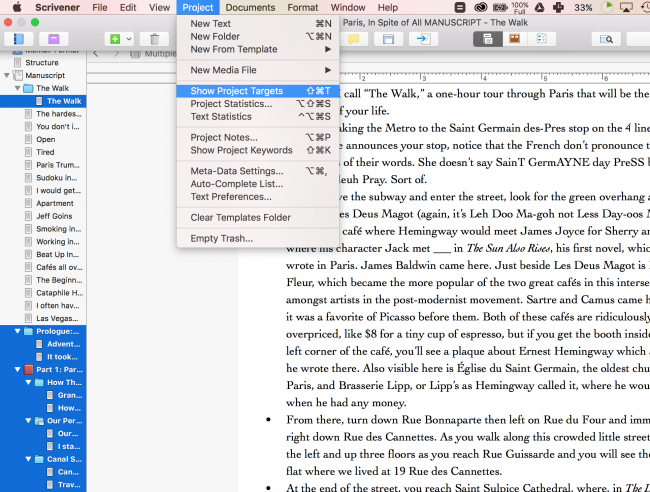Click the green Add item button
The width and height of the screenshot is (650, 492).
[116, 39]
